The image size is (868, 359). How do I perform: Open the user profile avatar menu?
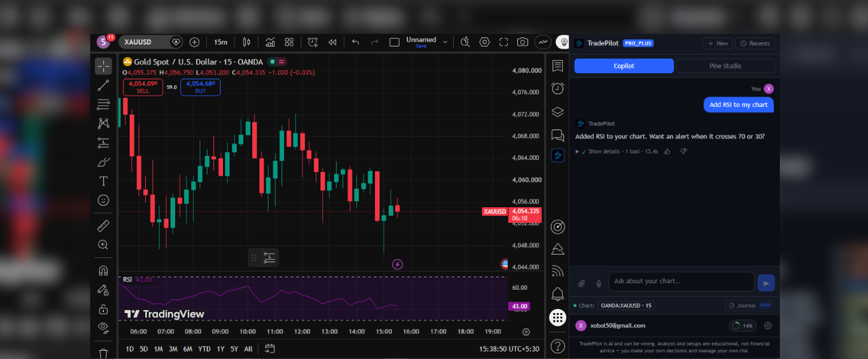(x=103, y=42)
